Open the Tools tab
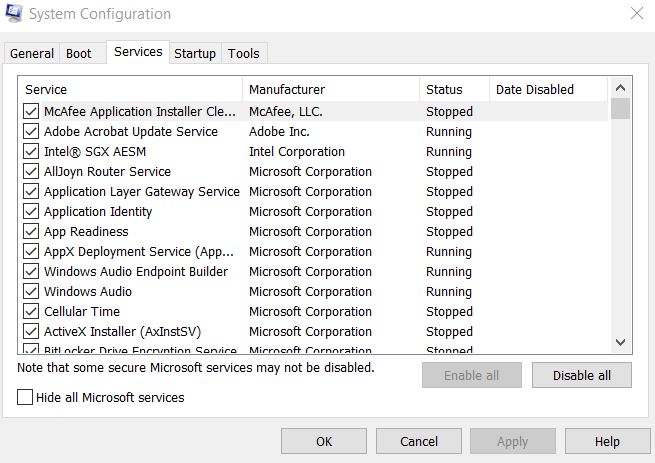This screenshot has width=655, height=463. 244,53
